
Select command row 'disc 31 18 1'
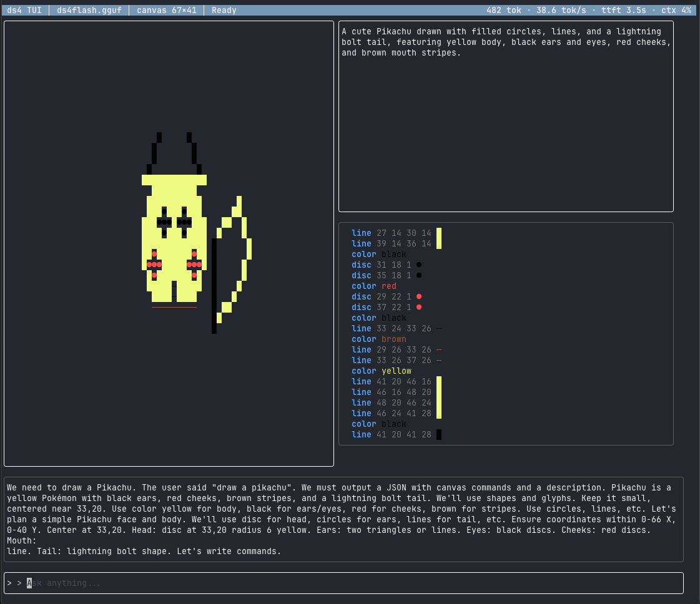[386, 265]
